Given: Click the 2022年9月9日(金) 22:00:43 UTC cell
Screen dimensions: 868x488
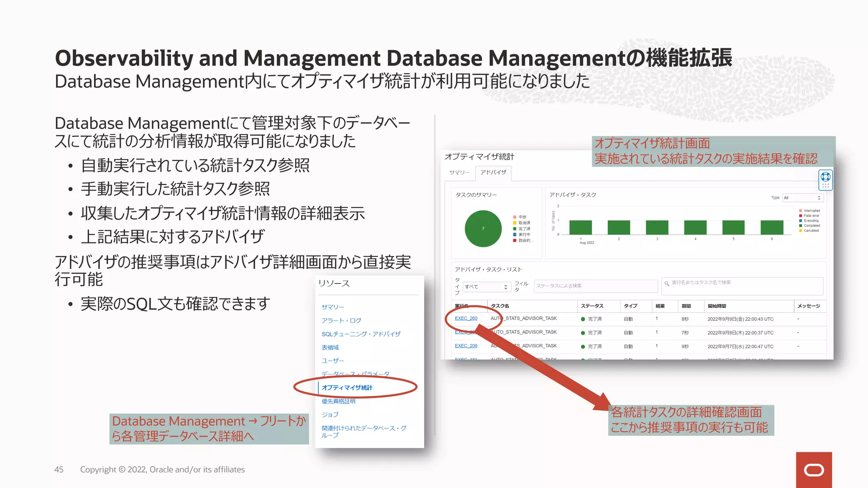Looking at the screenshot, I should pos(740,319).
